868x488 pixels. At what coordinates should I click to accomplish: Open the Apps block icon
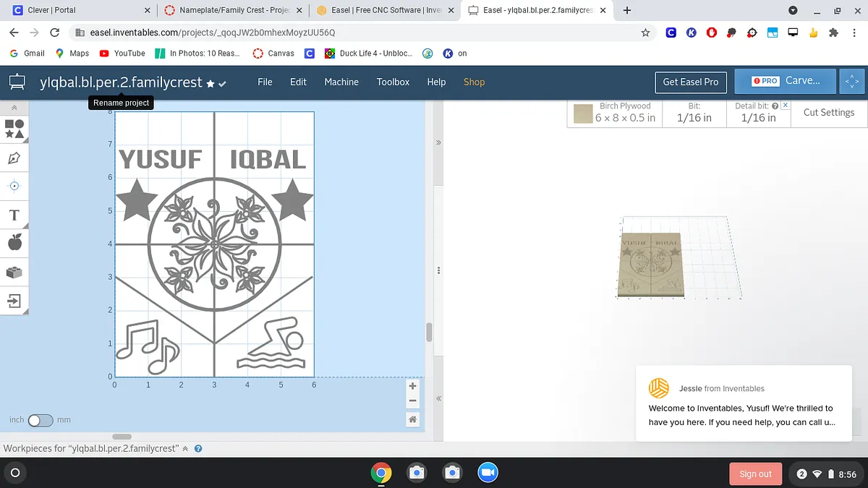[x=14, y=272]
